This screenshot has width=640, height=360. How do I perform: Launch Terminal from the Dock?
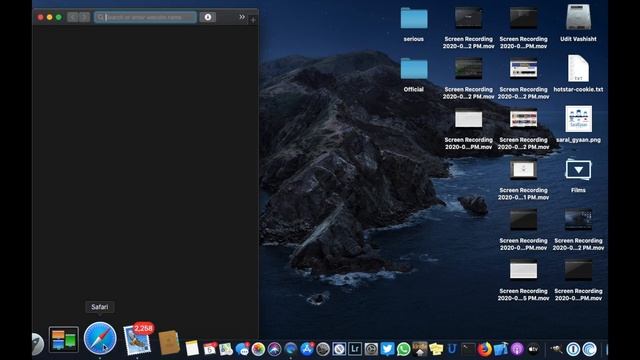coord(468,349)
